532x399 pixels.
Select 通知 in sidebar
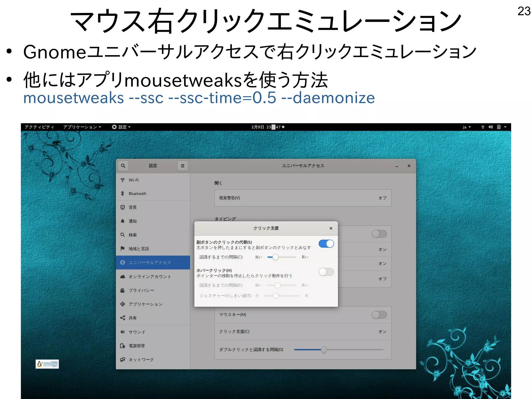[x=153, y=221]
